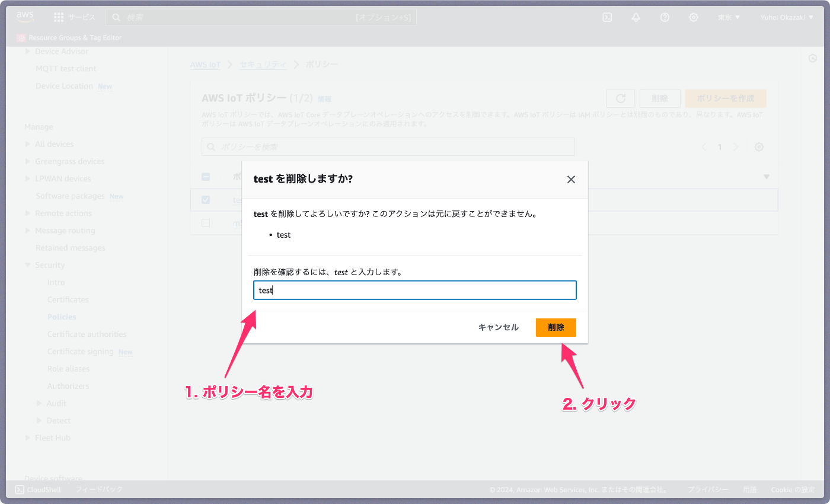Click the AWS IoT breadcrumb link
The image size is (830, 504).
point(205,64)
